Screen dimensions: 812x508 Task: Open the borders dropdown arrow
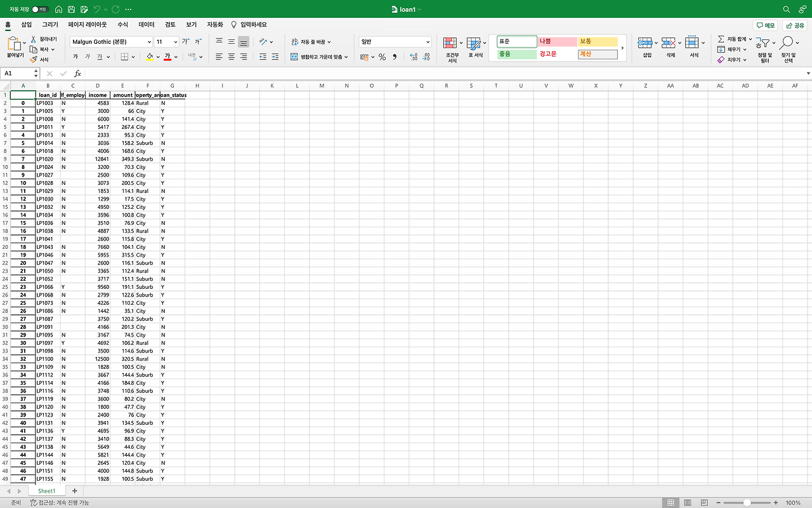pos(133,57)
